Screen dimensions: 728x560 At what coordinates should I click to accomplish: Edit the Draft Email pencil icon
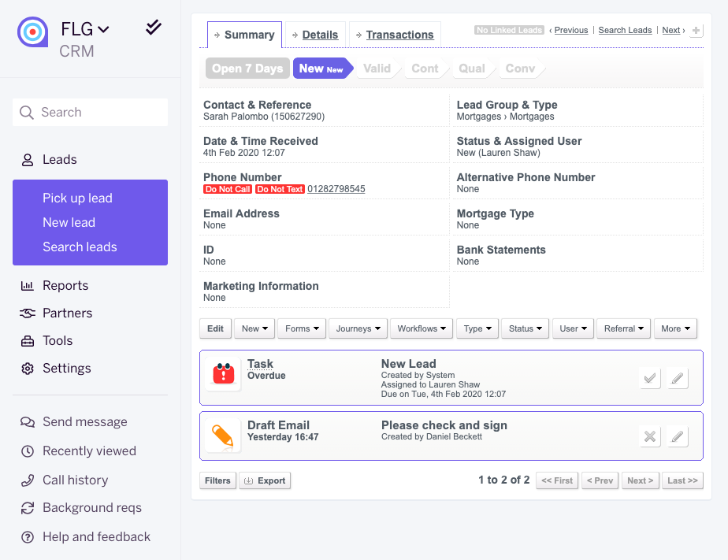678,436
